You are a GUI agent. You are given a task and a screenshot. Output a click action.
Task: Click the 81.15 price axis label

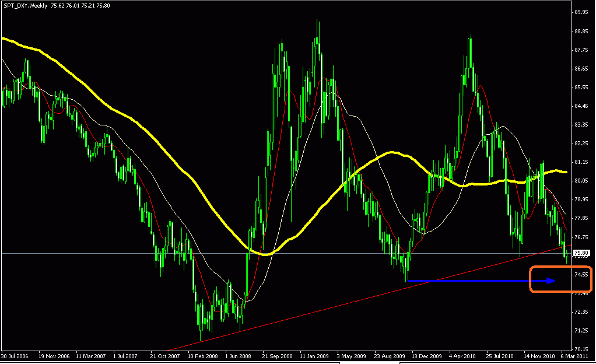[x=581, y=162]
